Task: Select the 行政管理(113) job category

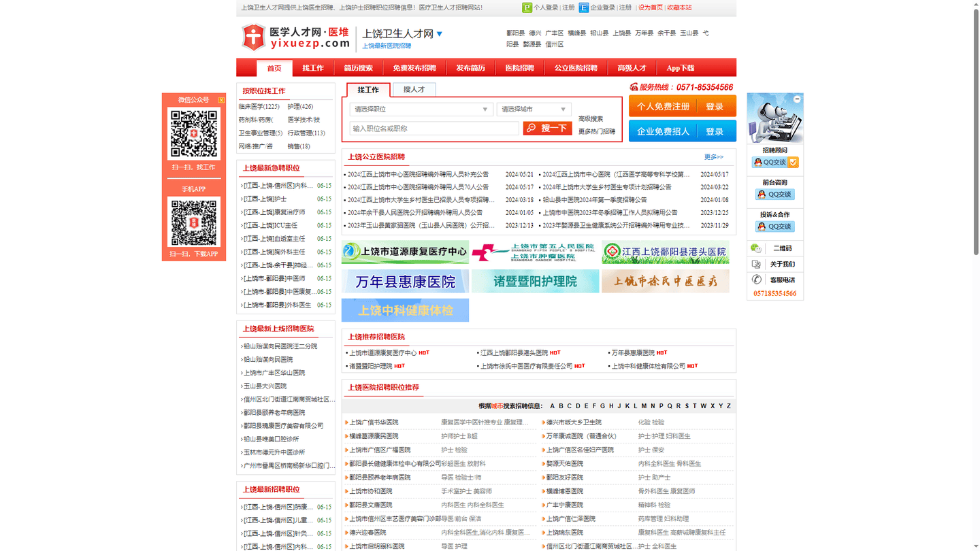Action: [306, 133]
